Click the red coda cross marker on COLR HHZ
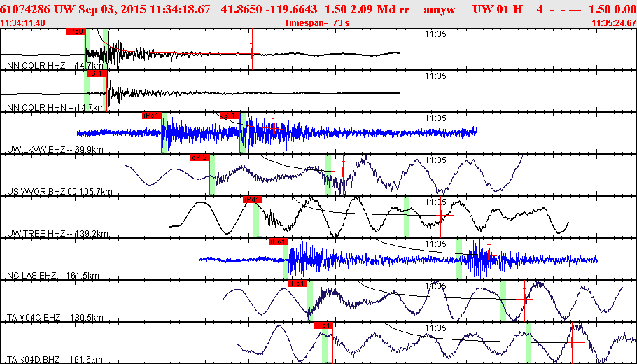Screen dimensions: 637x364 pyautogui.click(x=252, y=52)
